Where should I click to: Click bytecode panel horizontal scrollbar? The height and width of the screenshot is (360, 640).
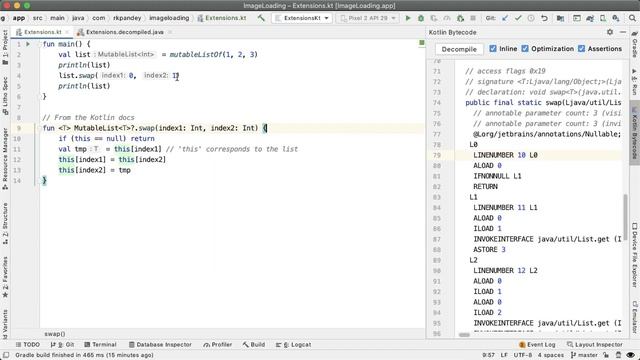464,335
